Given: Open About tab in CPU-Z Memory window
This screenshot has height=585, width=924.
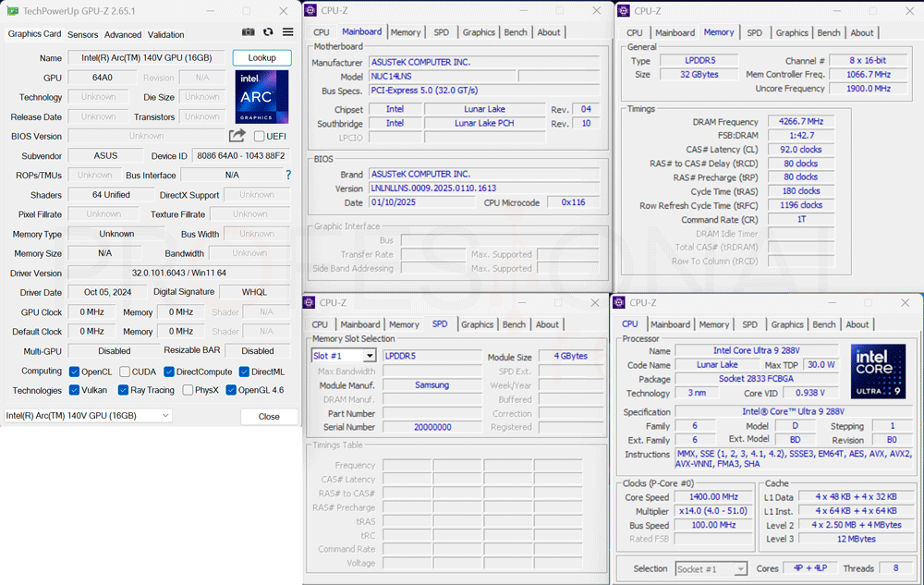Looking at the screenshot, I should [x=861, y=33].
